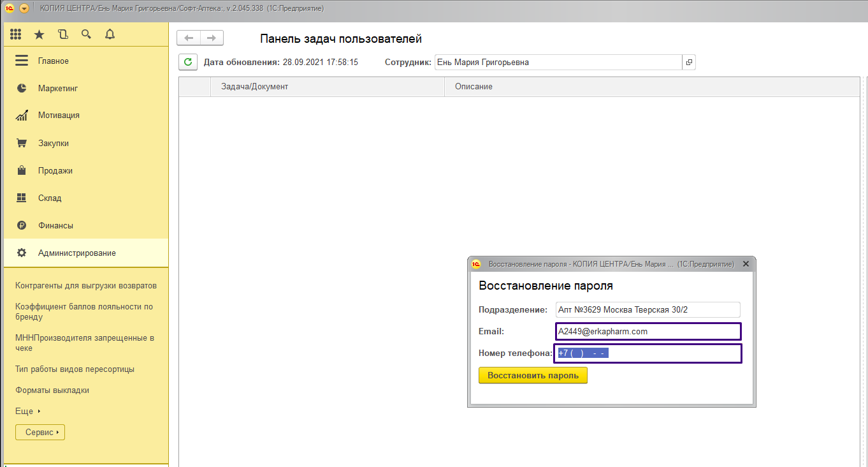Open Favorites star icon
Image resolution: width=868 pixels, height=467 pixels.
[x=40, y=34]
